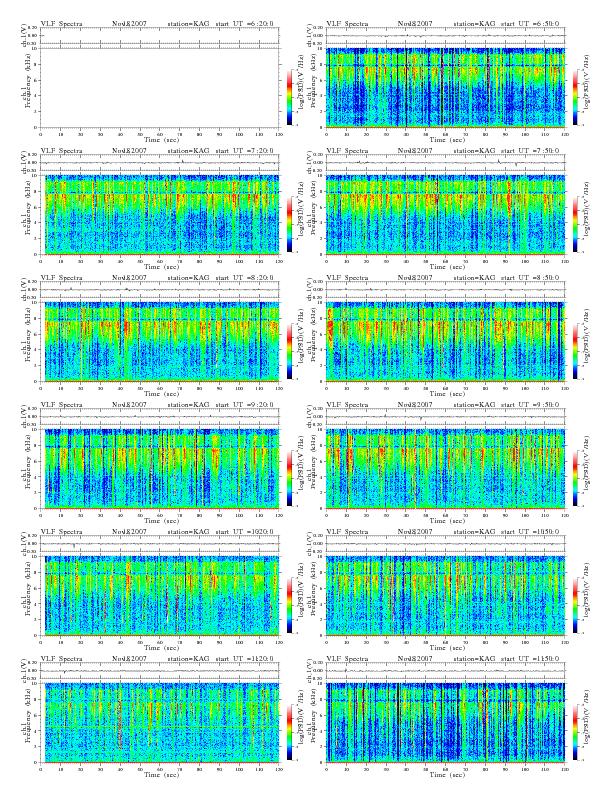612x792 pixels.
Task: Select the color bar beside the 11:50:0 spectrogram
Action: (575, 733)
